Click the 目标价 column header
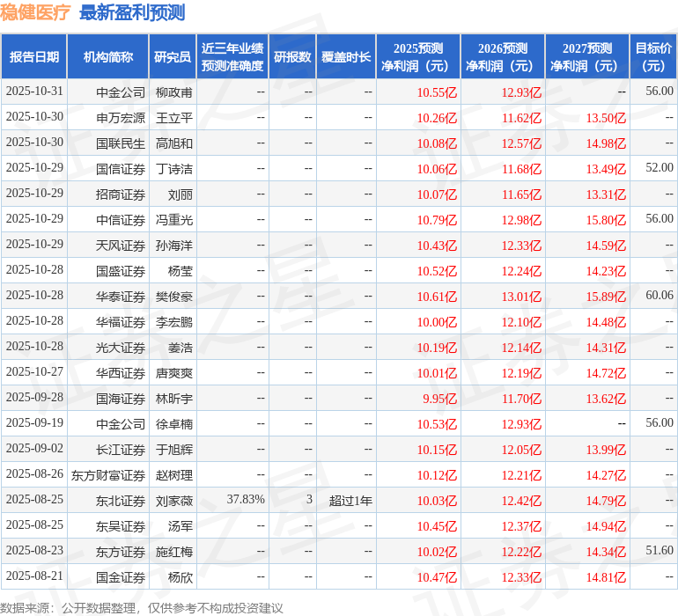Screen dimensions: 678x616 pyautogui.click(x=653, y=57)
